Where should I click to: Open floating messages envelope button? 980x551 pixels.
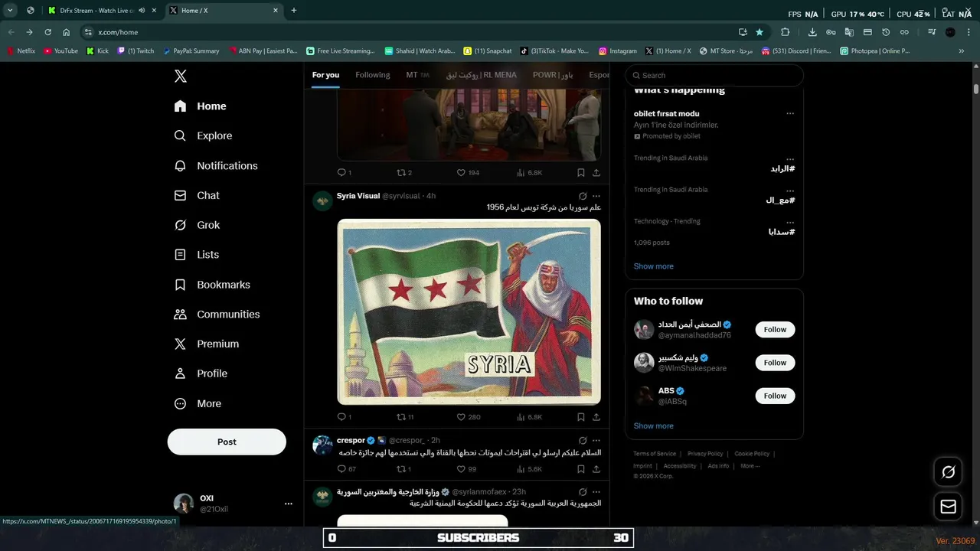(x=948, y=507)
